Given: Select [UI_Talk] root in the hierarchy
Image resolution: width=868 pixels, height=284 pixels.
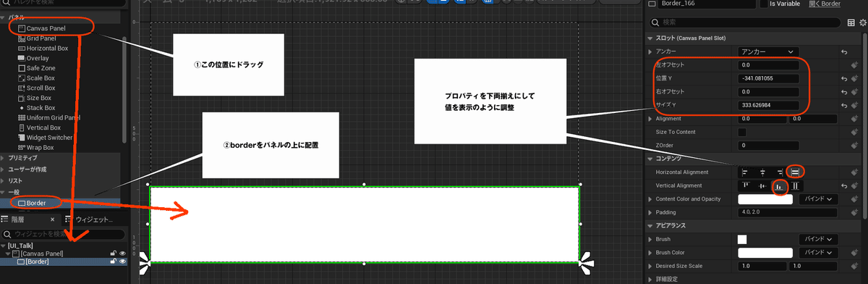Looking at the screenshot, I should 20,246.
